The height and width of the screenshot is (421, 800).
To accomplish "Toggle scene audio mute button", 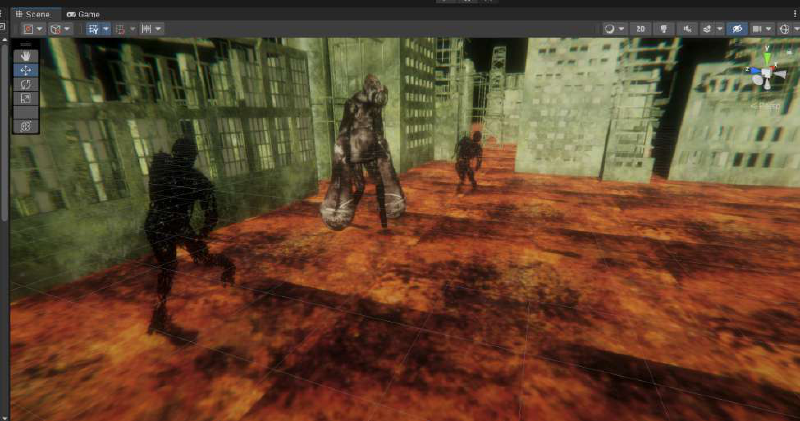I will 687,29.
